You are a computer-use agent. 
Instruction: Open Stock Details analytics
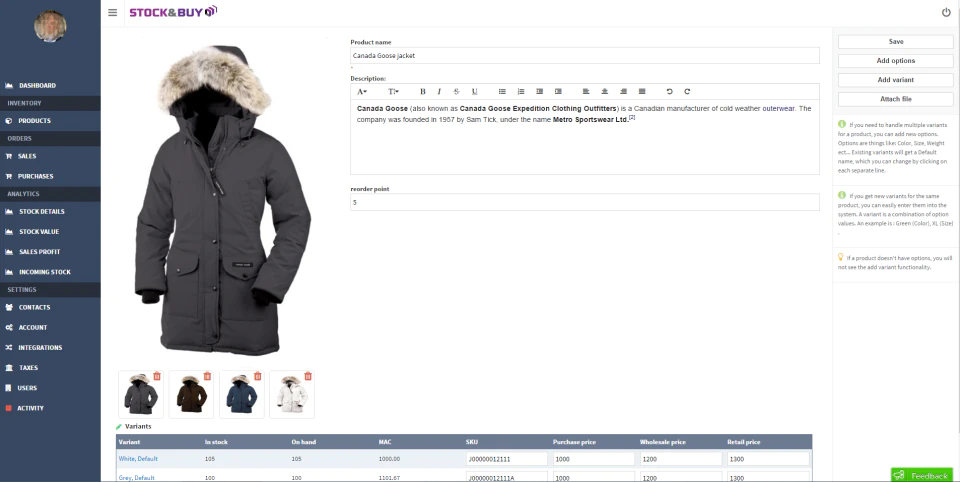coord(42,211)
